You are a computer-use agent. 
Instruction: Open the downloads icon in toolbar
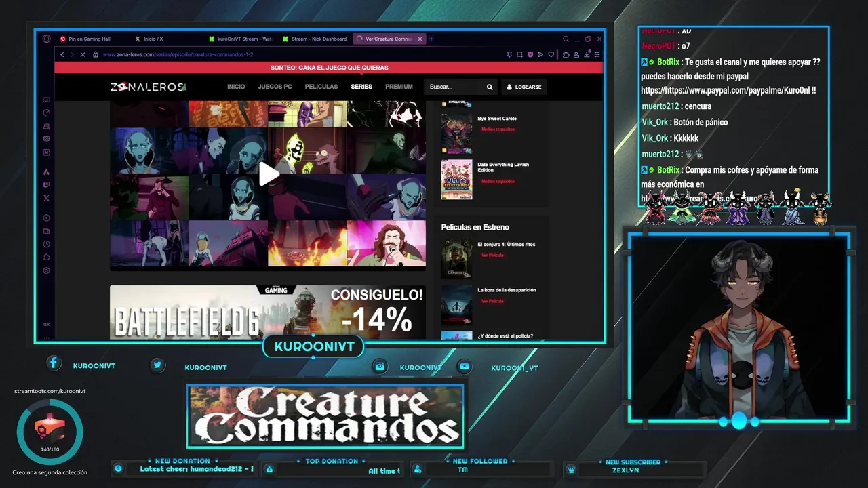tap(587, 54)
